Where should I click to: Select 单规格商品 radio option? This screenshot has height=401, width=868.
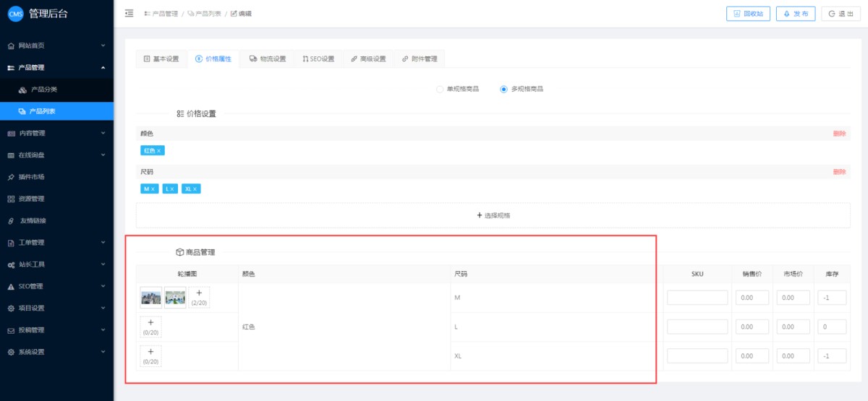coord(440,89)
